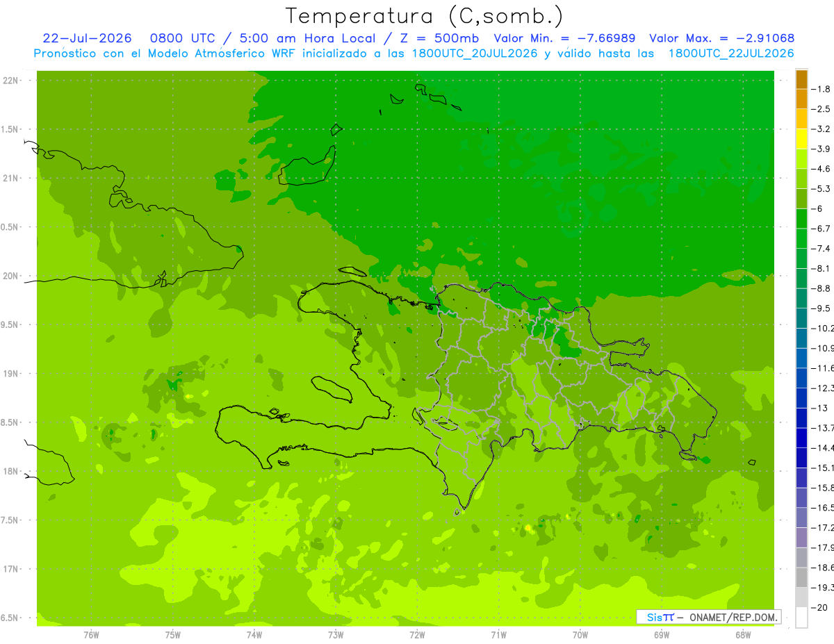Click the '18N' latitude axis label
Image resolution: width=834 pixels, height=644 pixels.
tap(10, 472)
